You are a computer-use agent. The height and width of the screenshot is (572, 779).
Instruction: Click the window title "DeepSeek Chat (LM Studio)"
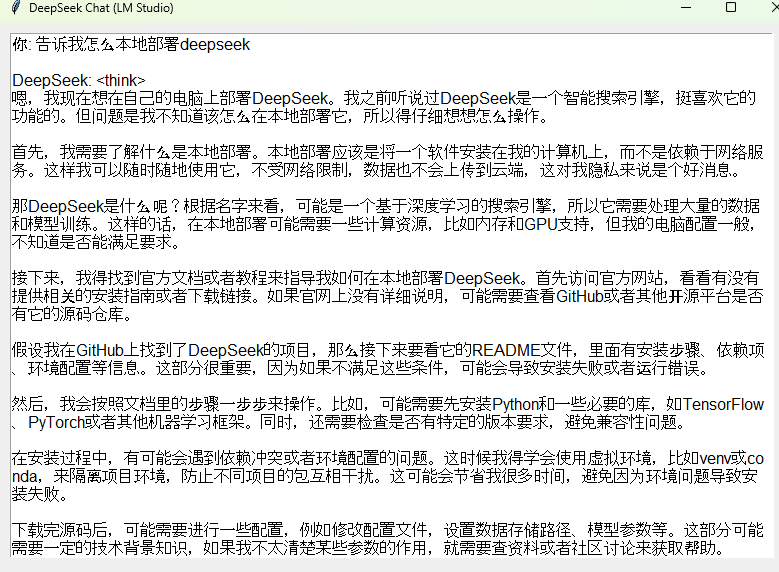[101, 8]
